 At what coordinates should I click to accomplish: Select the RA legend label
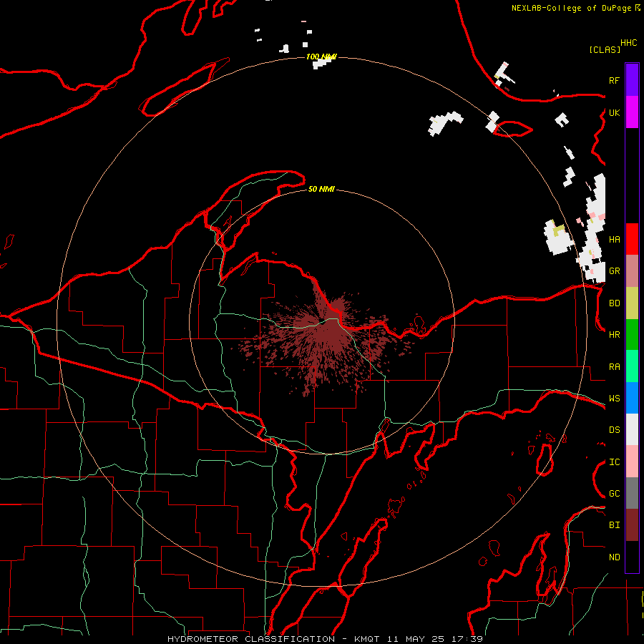614,367
